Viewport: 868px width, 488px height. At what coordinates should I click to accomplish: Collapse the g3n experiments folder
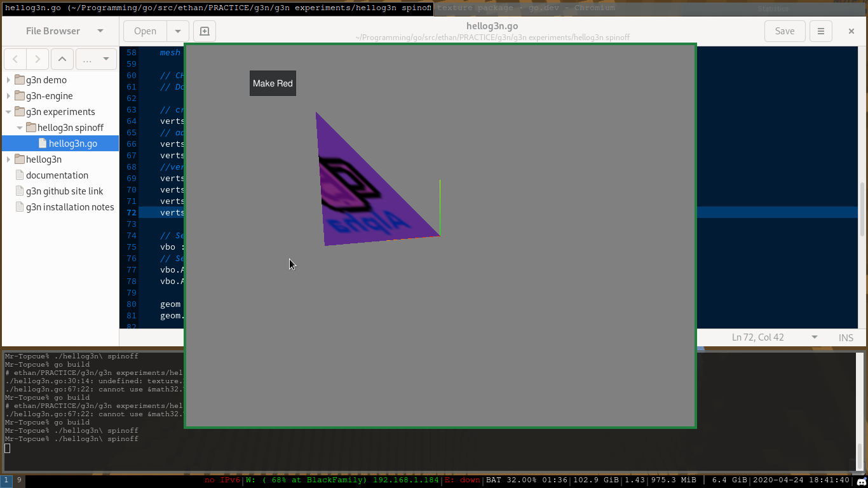(8, 112)
